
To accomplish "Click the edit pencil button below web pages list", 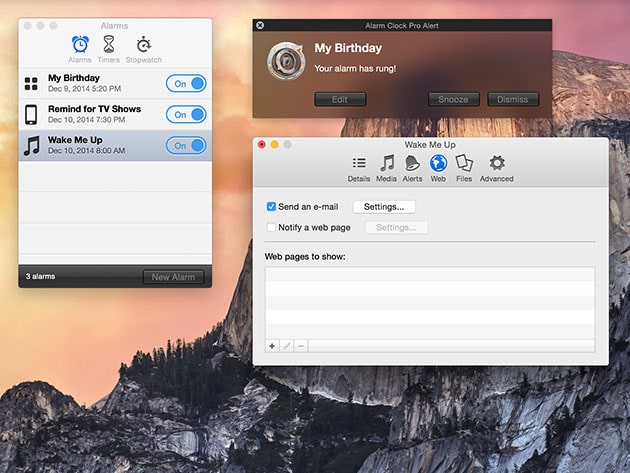I will tap(286, 346).
